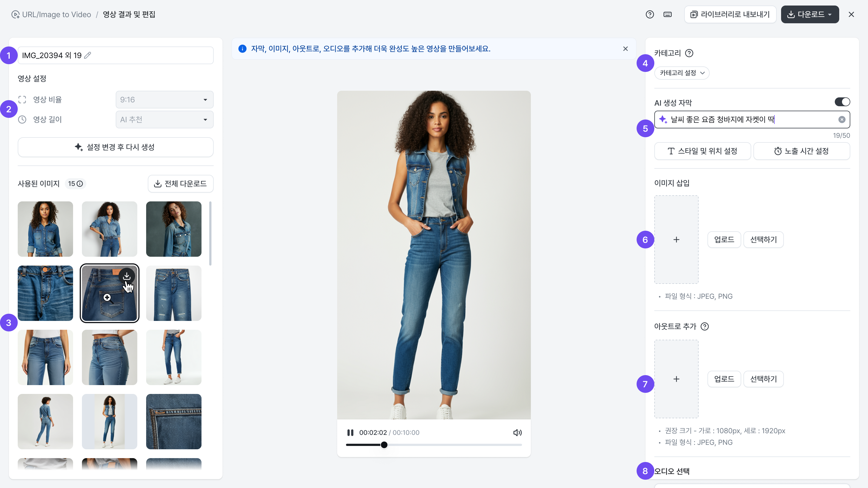Select the ripped jeans front thumbnail
Viewport: 868px width, 488px height.
point(174,293)
